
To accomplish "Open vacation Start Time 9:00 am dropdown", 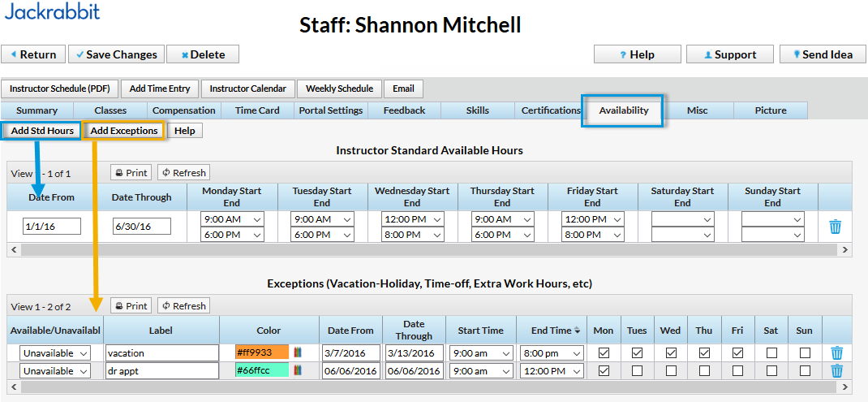I will [482, 352].
